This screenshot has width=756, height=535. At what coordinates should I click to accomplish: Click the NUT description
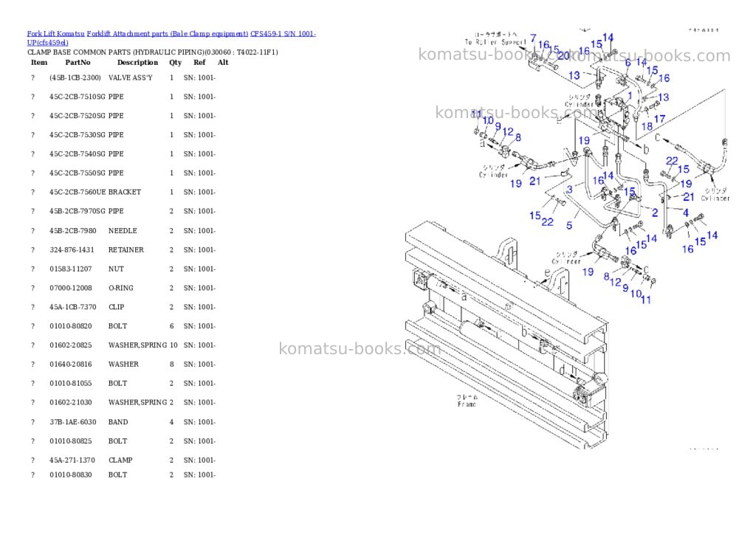[116, 269]
